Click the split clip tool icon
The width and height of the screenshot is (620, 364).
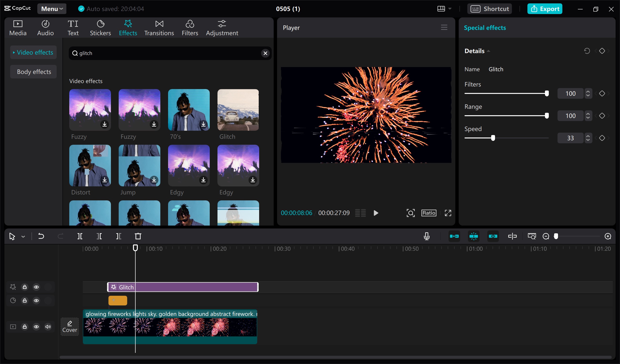click(80, 236)
